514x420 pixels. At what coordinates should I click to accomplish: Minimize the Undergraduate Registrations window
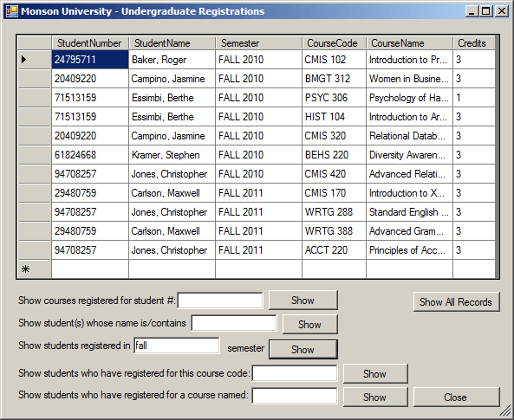[x=472, y=11]
